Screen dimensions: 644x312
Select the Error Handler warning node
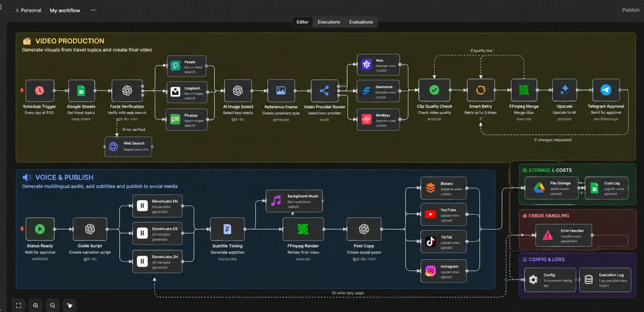point(564,235)
